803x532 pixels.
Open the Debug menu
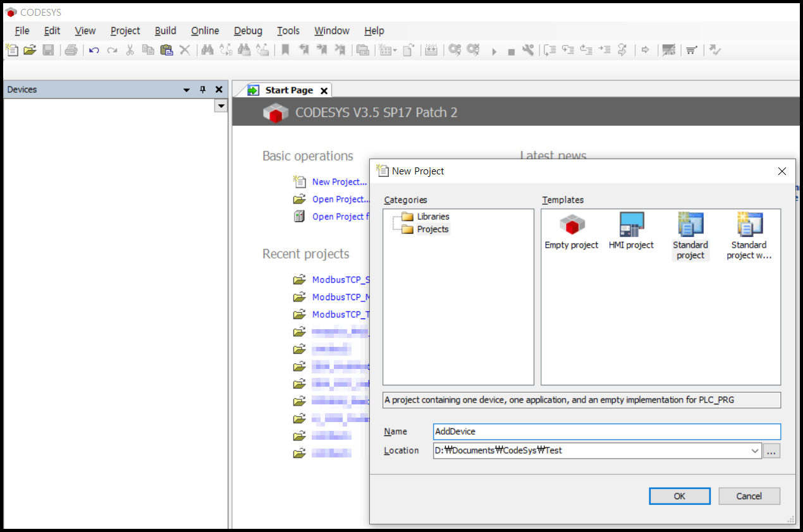248,30
